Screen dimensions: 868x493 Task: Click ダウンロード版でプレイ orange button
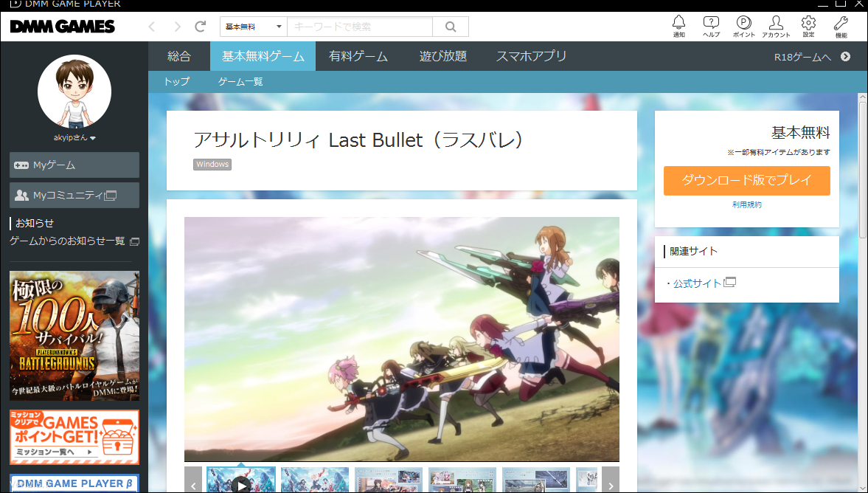click(x=747, y=181)
